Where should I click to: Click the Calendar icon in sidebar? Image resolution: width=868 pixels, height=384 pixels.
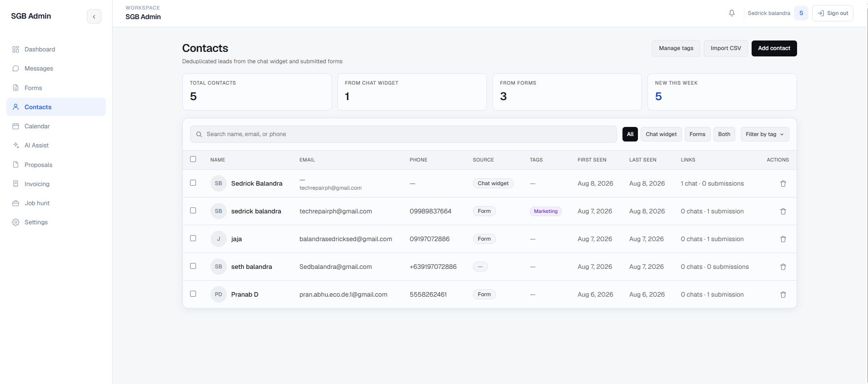tap(15, 126)
